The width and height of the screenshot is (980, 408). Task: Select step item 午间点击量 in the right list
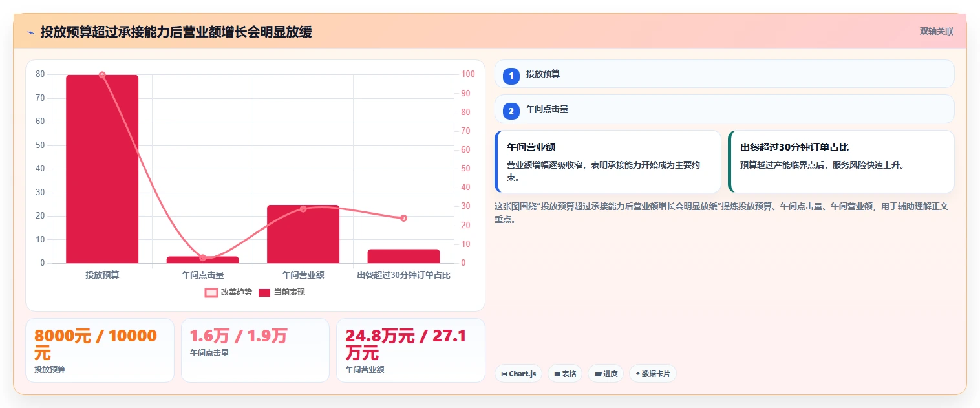click(724, 109)
